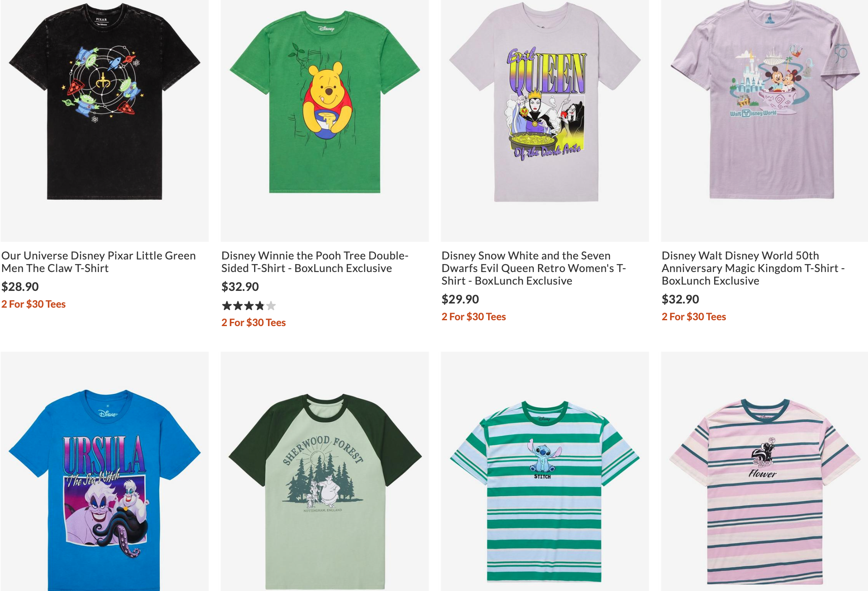Open the Walt Disney World 50th shirt image

click(764, 121)
